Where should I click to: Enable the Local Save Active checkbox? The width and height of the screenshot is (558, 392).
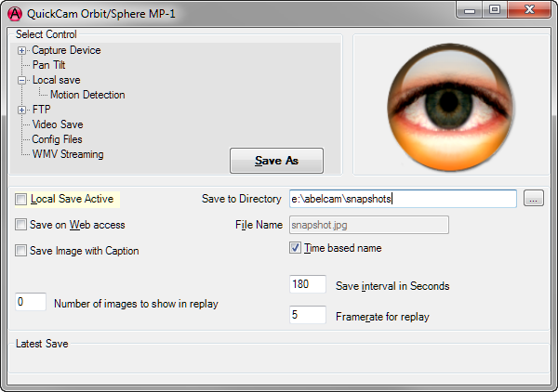pos(21,199)
